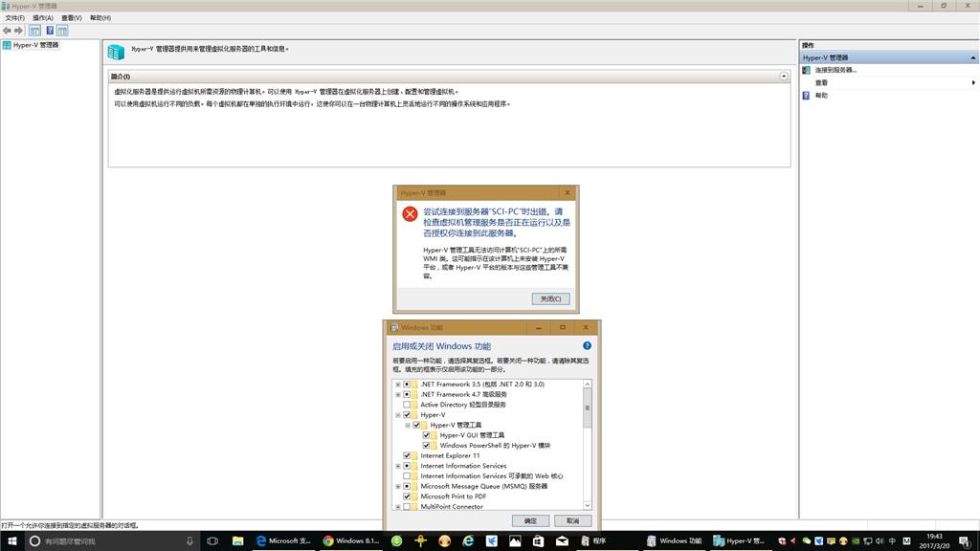Switch to the 程序 taskbar window
This screenshot has width=980, height=551.
(x=606, y=541)
